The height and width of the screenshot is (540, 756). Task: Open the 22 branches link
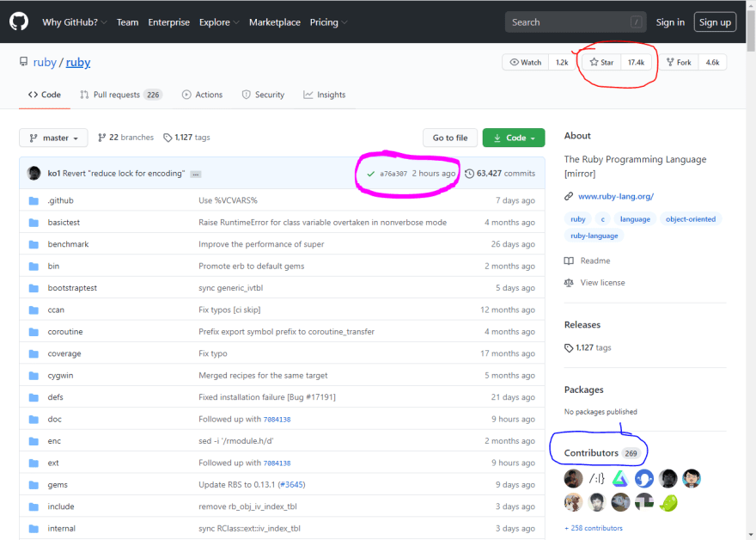pos(125,138)
